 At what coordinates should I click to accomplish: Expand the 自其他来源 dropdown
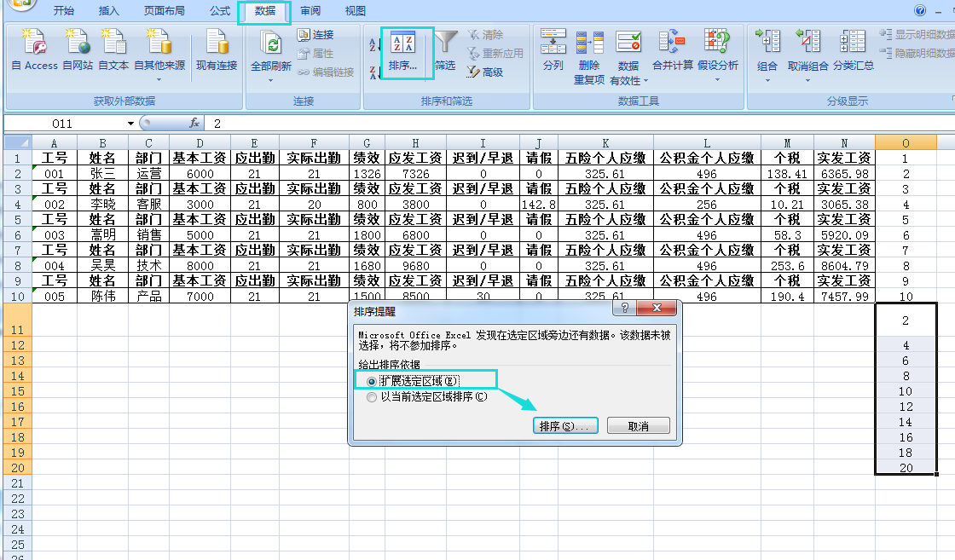tap(159, 78)
